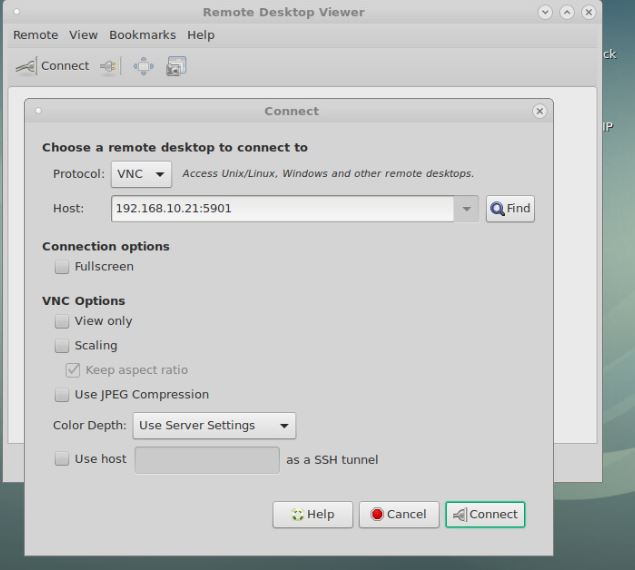Toggle the Use host SSH tunnel checkbox

tap(62, 459)
